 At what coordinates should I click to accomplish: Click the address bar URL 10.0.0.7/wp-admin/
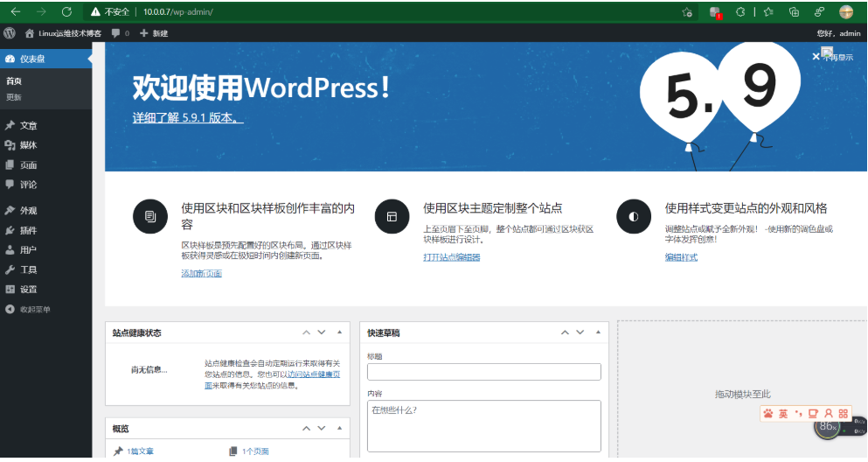point(178,11)
